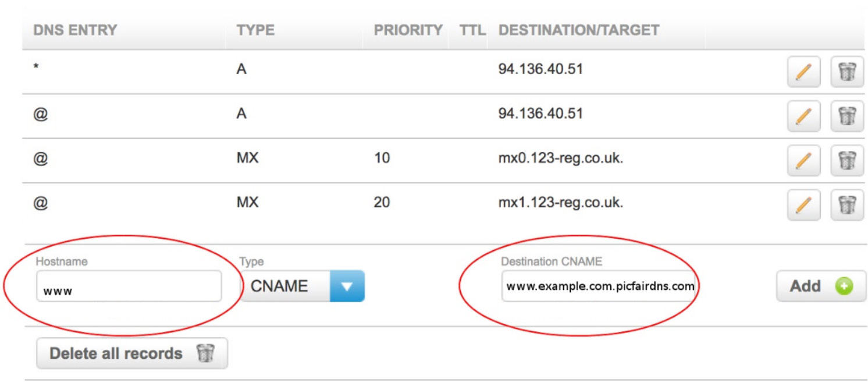
Task: Open the record Type dropdown arrow
Action: 347,286
